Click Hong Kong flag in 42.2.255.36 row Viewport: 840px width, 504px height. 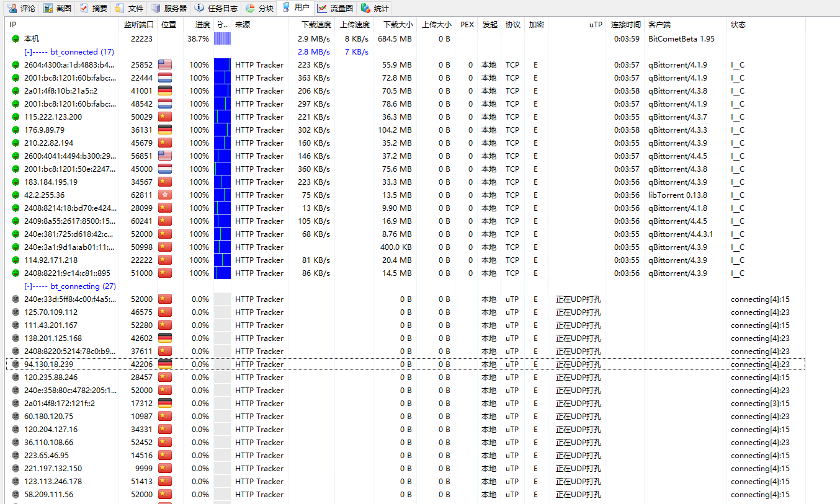pyautogui.click(x=165, y=195)
